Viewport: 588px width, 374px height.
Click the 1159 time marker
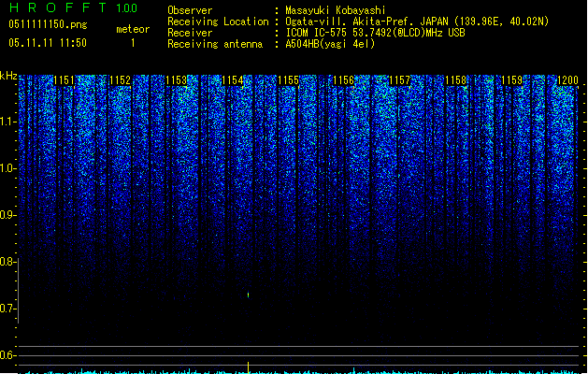click(x=512, y=80)
